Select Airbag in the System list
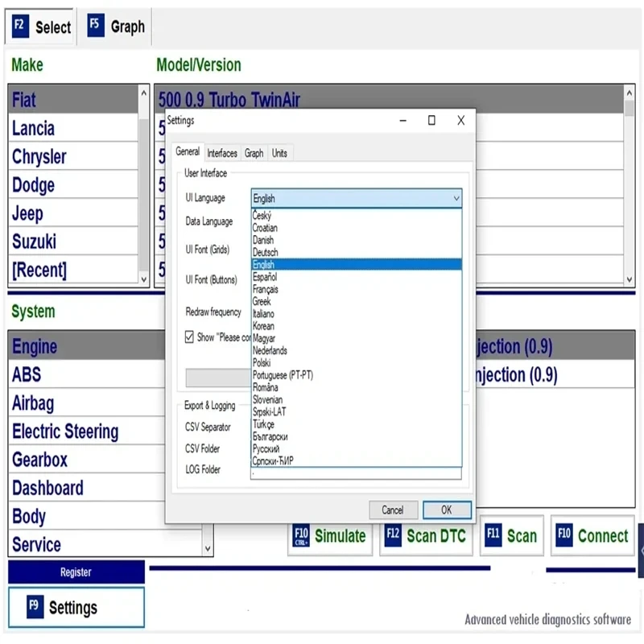Image resolution: width=644 pixels, height=644 pixels. [87, 403]
